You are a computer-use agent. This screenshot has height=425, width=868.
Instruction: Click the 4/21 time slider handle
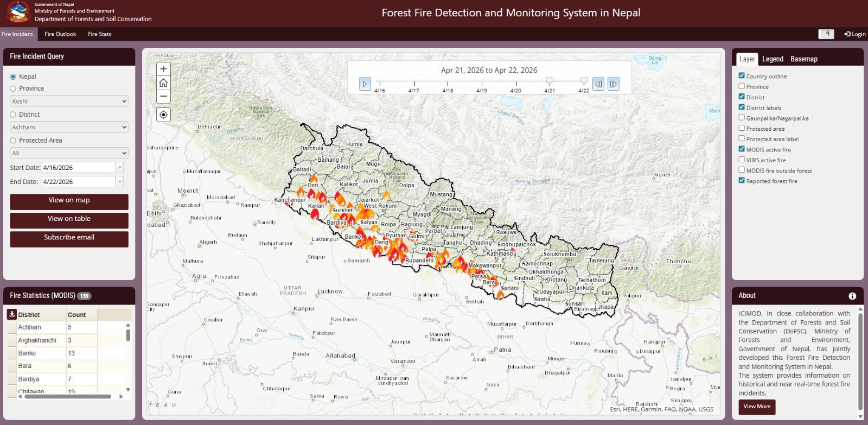click(x=550, y=81)
